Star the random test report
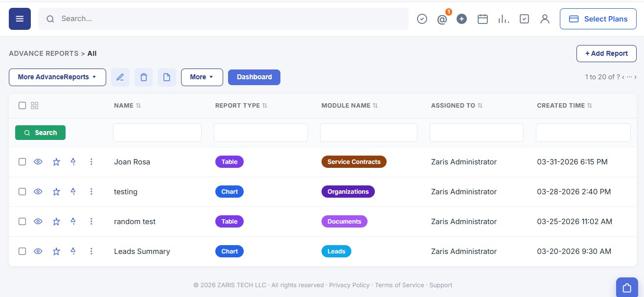This screenshot has width=644, height=297. [x=56, y=222]
